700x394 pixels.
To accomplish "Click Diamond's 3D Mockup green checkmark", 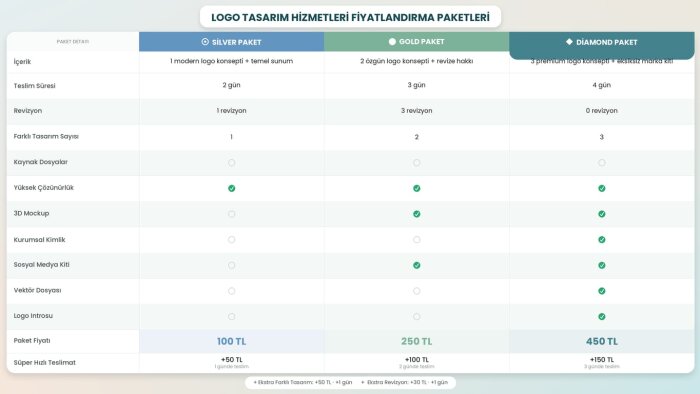I will coord(602,214).
